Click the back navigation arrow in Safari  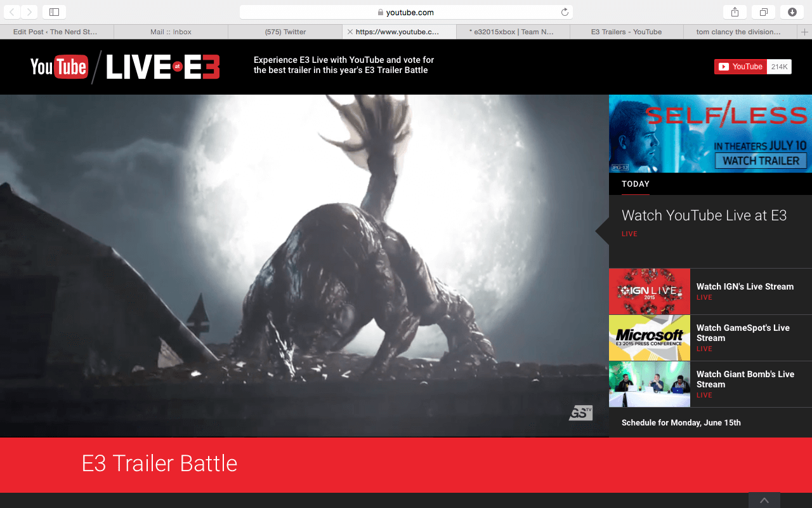[x=11, y=11]
